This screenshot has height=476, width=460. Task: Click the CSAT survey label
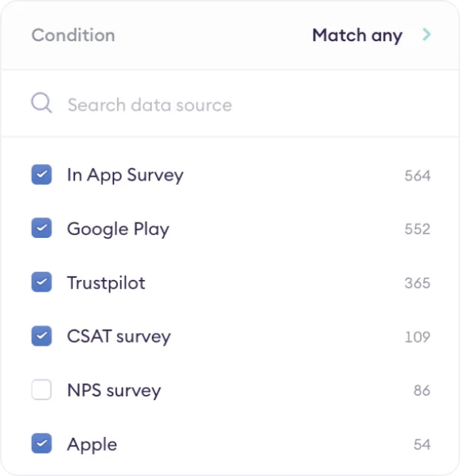119,337
